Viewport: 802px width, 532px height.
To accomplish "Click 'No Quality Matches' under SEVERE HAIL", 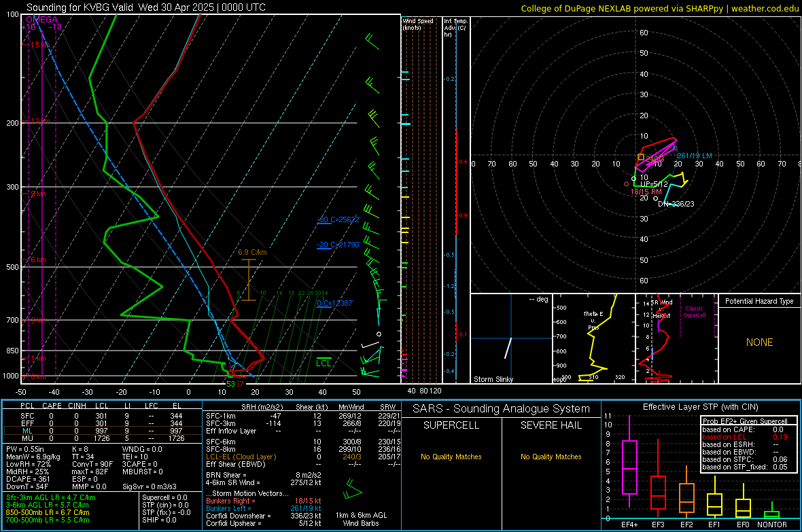I will click(x=551, y=457).
